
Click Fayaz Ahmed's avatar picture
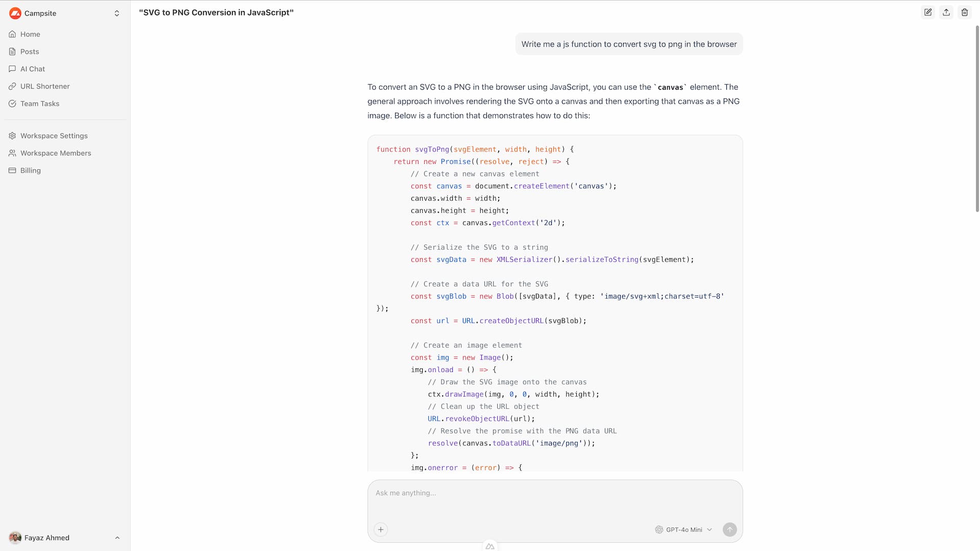tap(15, 538)
